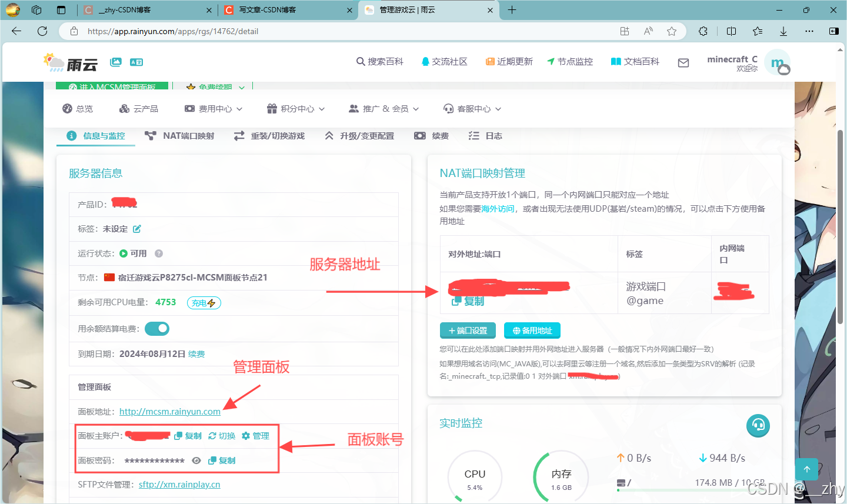847x504 pixels.
Task: Open the 文档百科 link
Action: (x=635, y=62)
